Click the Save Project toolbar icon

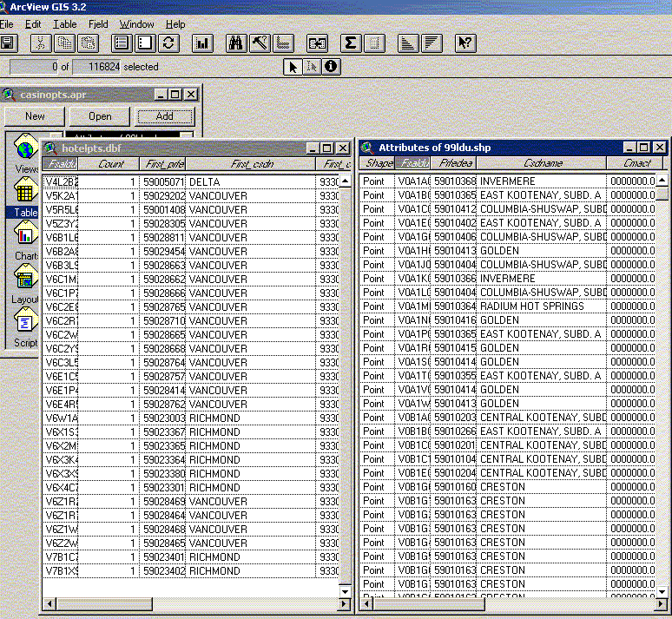[x=9, y=43]
